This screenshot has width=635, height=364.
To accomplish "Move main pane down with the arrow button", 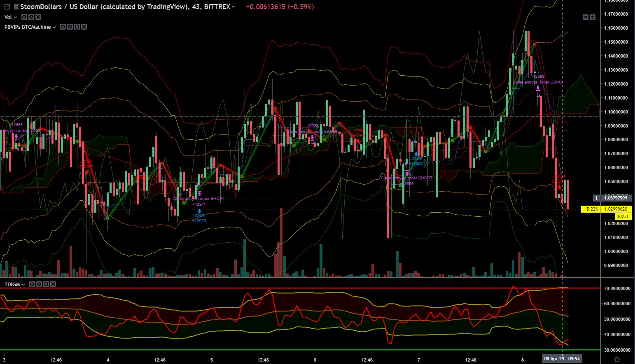I will (x=586, y=17).
